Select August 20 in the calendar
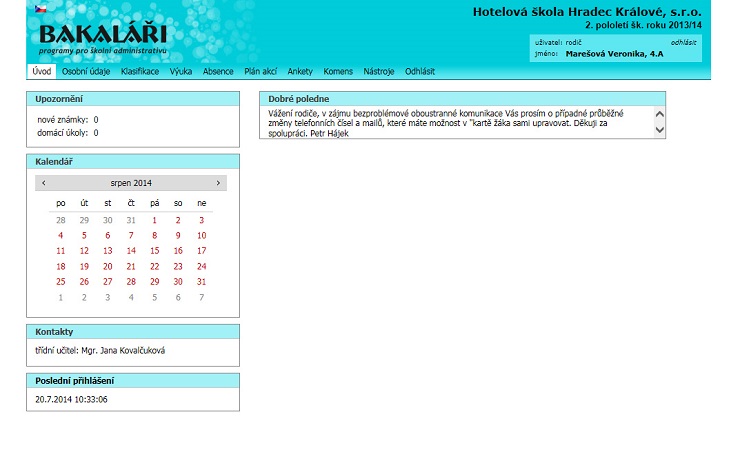This screenshot has height=472, width=740. coord(108,267)
